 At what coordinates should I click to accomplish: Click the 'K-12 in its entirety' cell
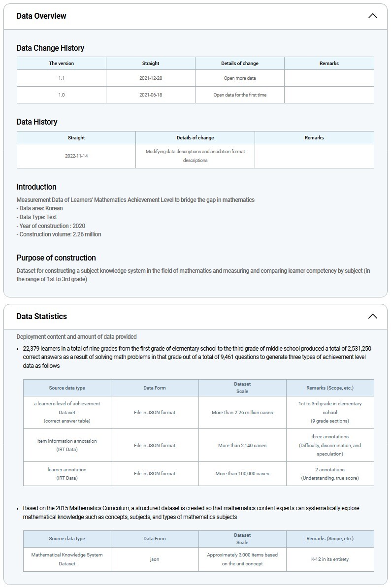330,559
